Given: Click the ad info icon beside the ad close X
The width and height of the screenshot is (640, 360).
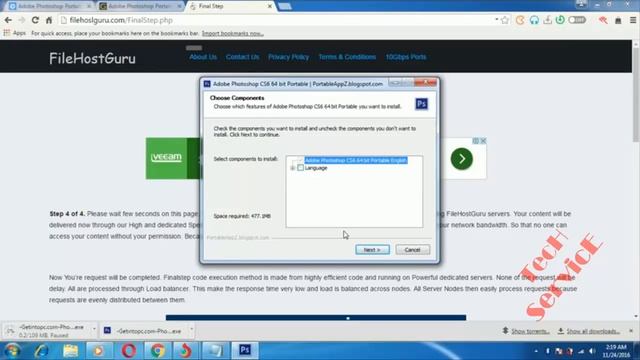Looking at the screenshot, I should [x=476, y=141].
